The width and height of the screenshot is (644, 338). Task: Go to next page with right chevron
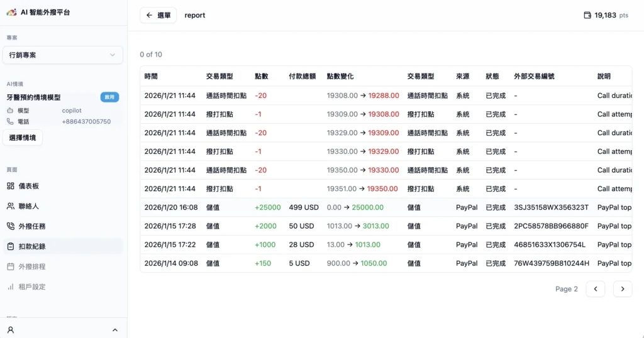coord(623,289)
